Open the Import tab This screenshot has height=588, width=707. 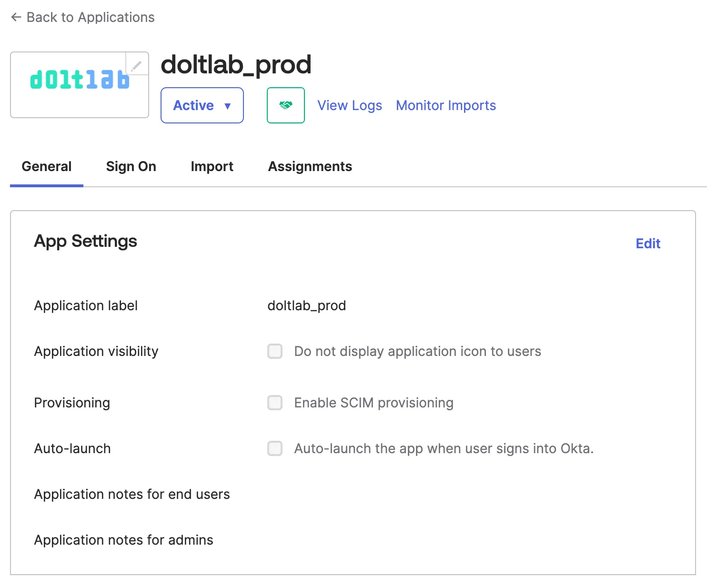pyautogui.click(x=212, y=166)
